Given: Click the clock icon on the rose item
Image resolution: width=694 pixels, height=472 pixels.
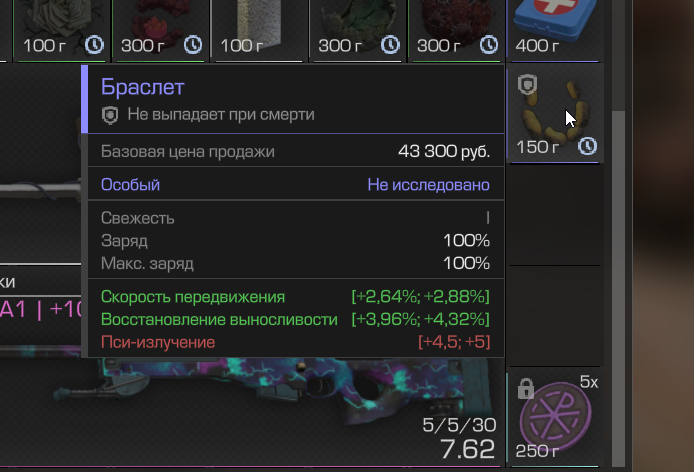Looking at the screenshot, I should point(94,45).
